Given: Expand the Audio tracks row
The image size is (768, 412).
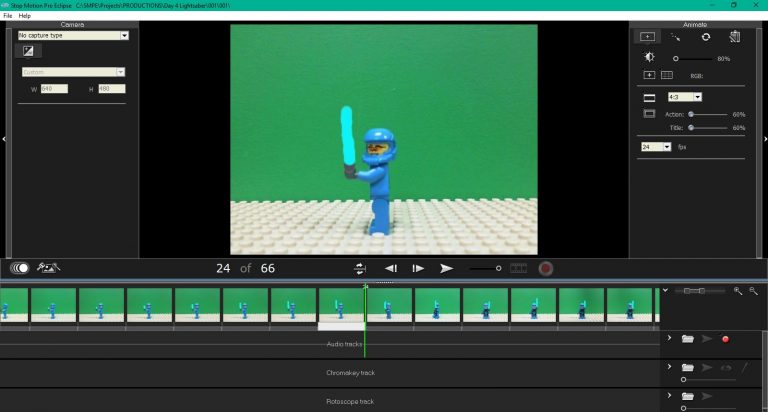Looking at the screenshot, I should [669, 338].
